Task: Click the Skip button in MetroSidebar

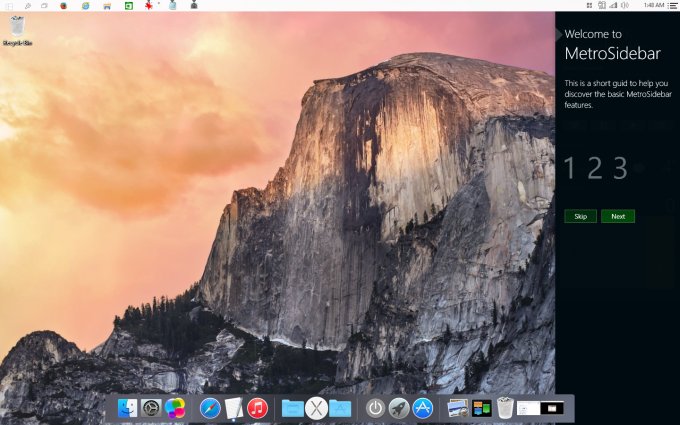Action: click(x=580, y=216)
